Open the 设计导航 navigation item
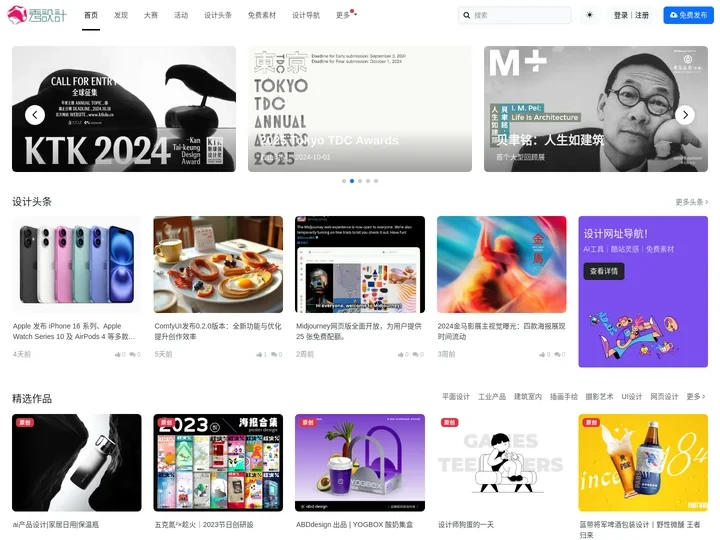 pos(306,15)
